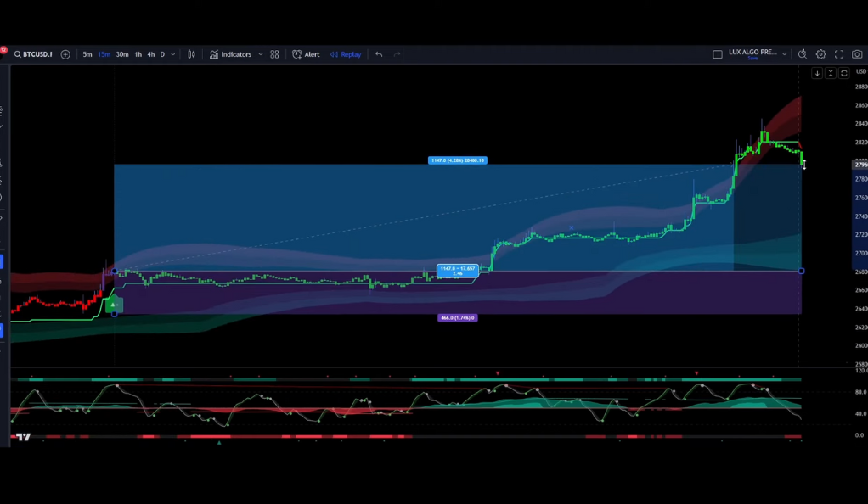Click the move pane down arrow button
The image size is (868, 504).
[x=817, y=73]
